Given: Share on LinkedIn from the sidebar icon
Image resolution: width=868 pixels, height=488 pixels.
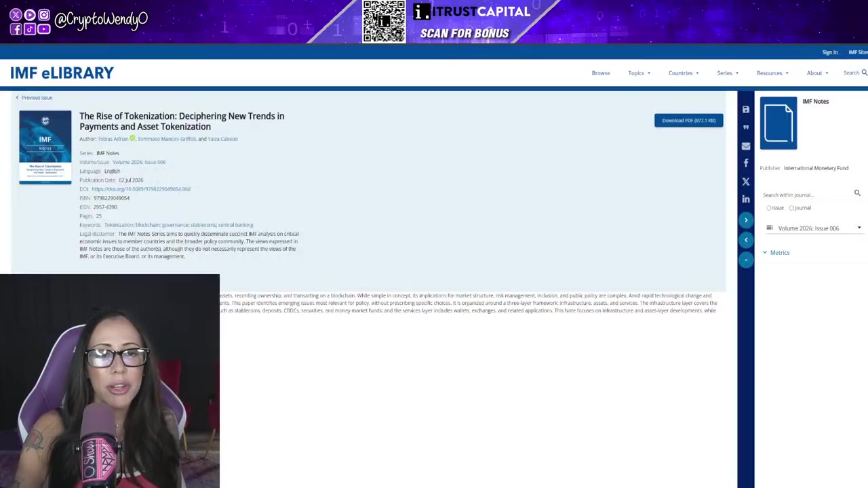Looking at the screenshot, I should click(746, 199).
